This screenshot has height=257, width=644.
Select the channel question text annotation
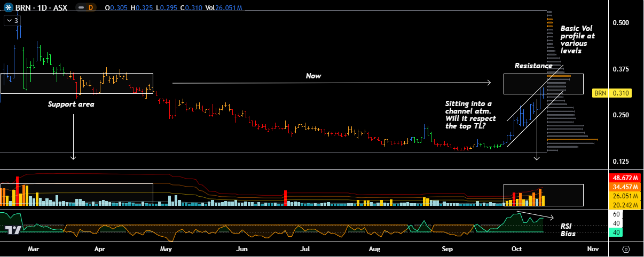470,115
